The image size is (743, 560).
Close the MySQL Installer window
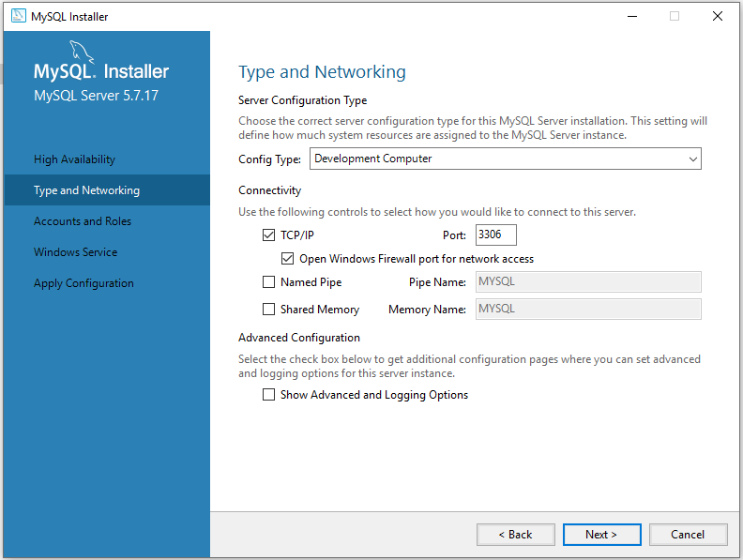pyautogui.click(x=718, y=16)
